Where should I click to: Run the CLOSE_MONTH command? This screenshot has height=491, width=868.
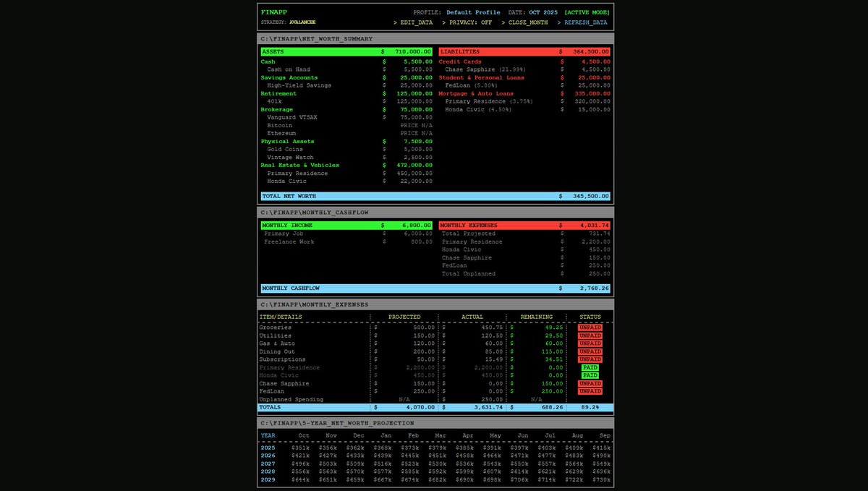524,22
